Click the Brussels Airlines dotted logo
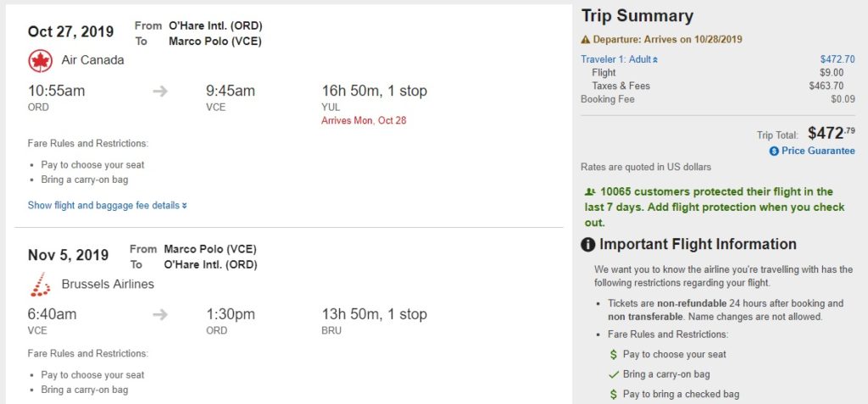The image size is (868, 404). coord(40,285)
